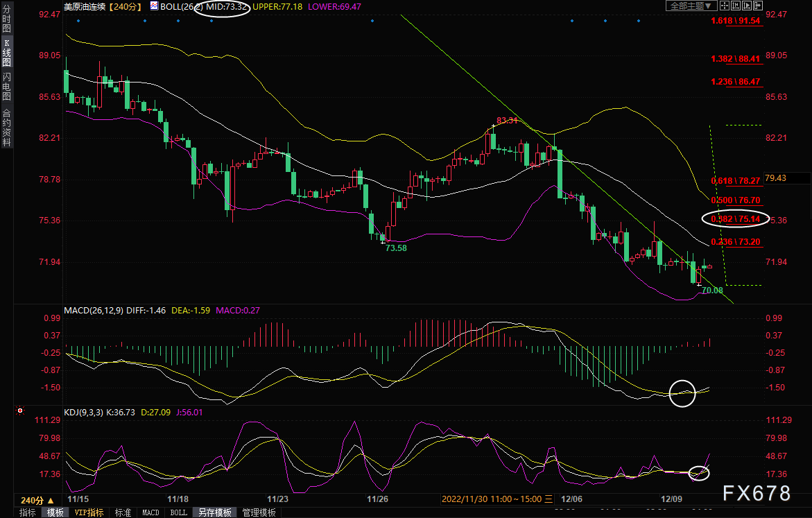Open the 240分 period selector
This screenshot has height=518, width=812.
pyautogui.click(x=37, y=501)
